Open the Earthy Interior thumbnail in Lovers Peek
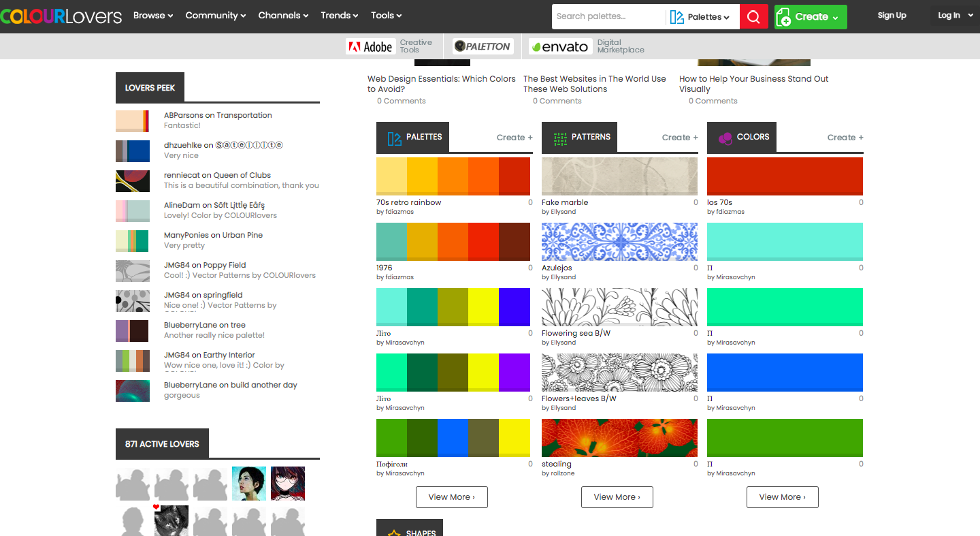Screen dimensions: 980x536 pyautogui.click(x=133, y=360)
